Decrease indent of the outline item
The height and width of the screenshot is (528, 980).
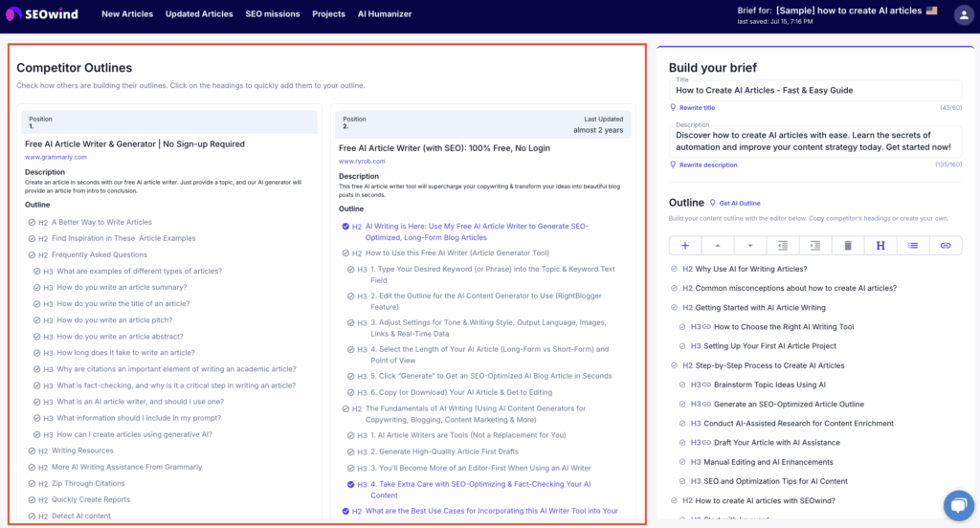pos(783,246)
